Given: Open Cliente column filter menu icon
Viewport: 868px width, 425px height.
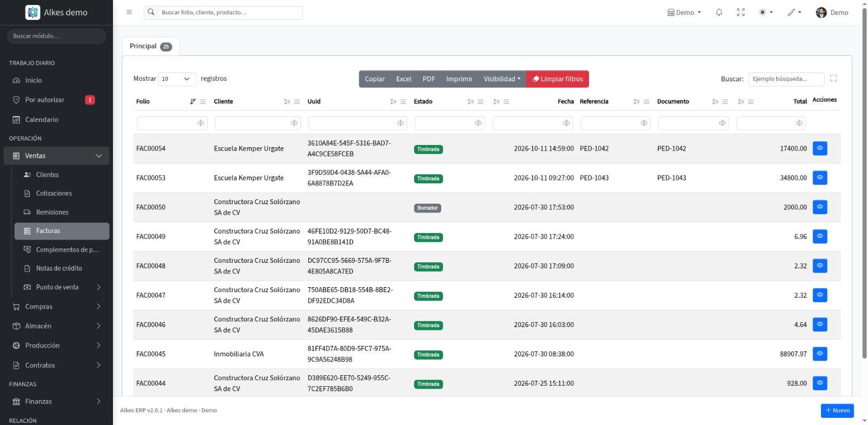Looking at the screenshot, I should (x=297, y=101).
